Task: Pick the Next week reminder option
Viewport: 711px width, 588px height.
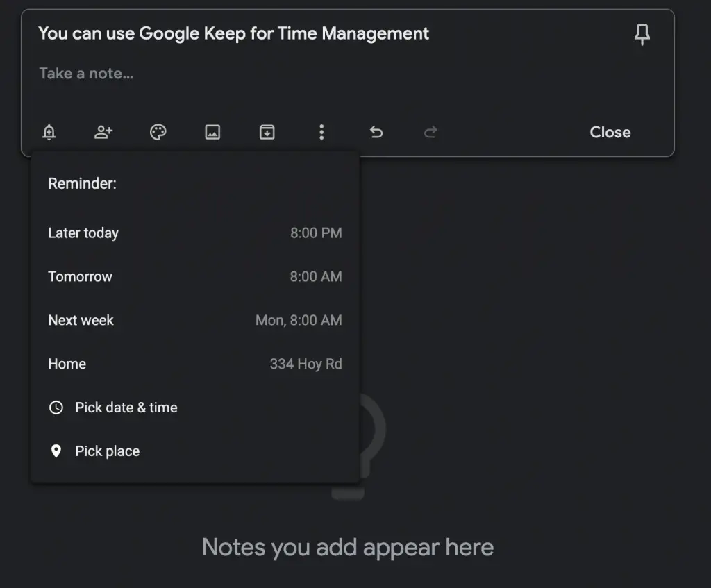Action: [195, 320]
